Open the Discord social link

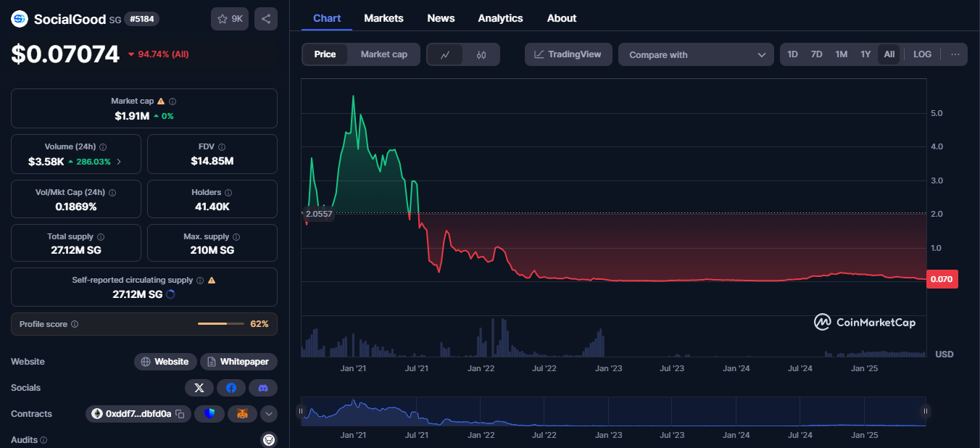point(263,388)
